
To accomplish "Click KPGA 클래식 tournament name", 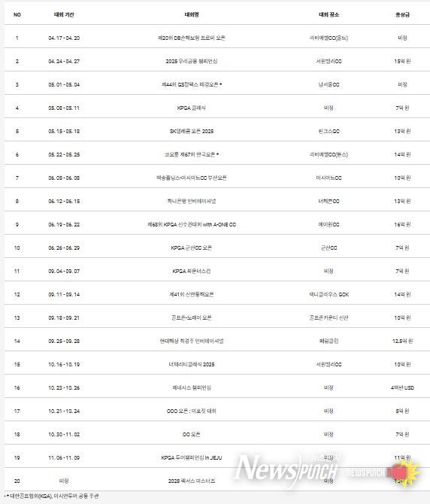I will point(192,108).
